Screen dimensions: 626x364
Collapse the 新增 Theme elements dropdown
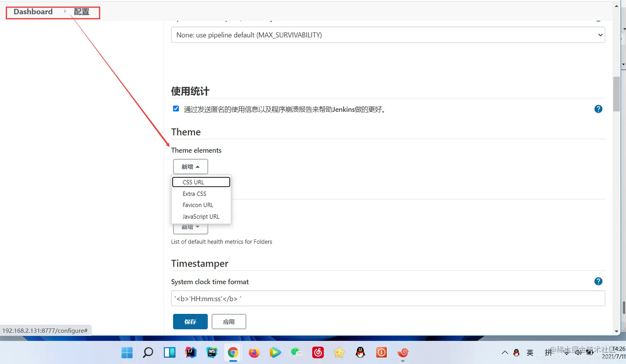coord(190,166)
